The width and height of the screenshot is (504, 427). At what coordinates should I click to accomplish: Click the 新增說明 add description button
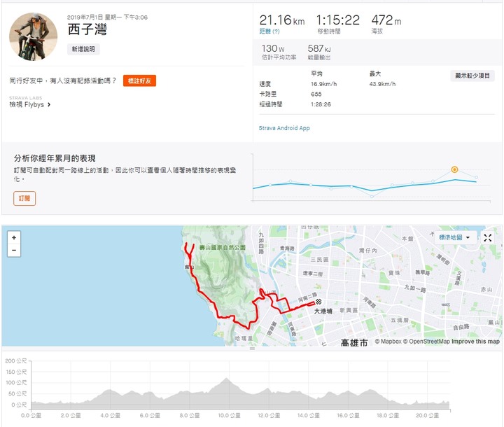(x=83, y=49)
